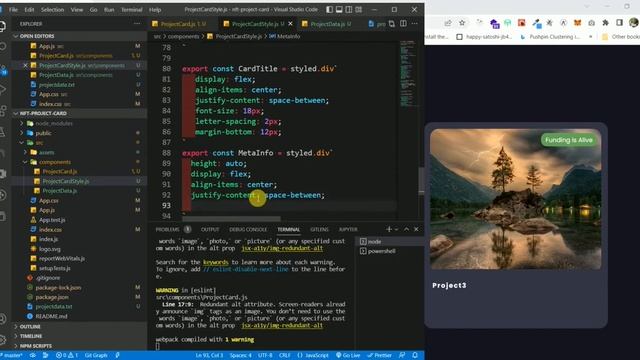Screen dimensions: 640x360
Task: Select ProjectData.js in components folder
Action: click(x=60, y=191)
